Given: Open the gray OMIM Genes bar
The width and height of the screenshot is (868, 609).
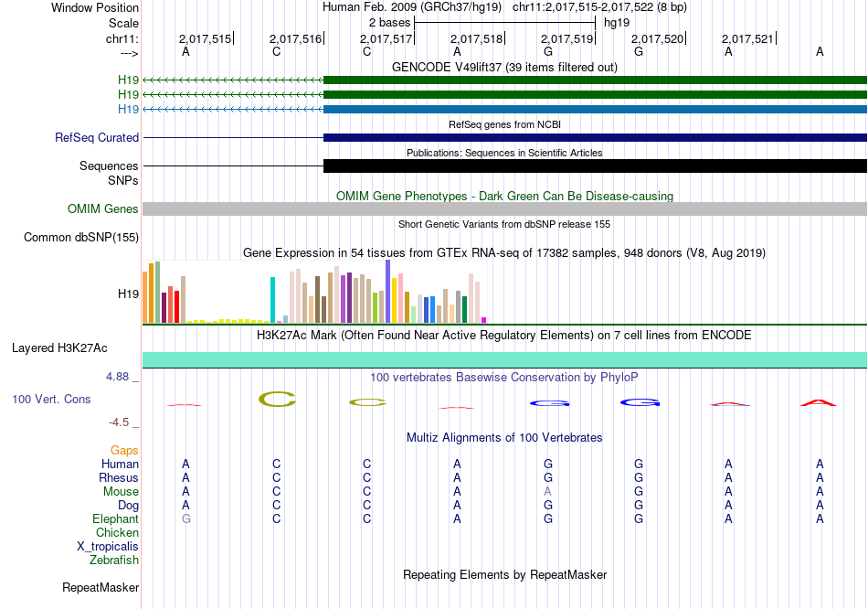Looking at the screenshot, I should click(x=505, y=208).
